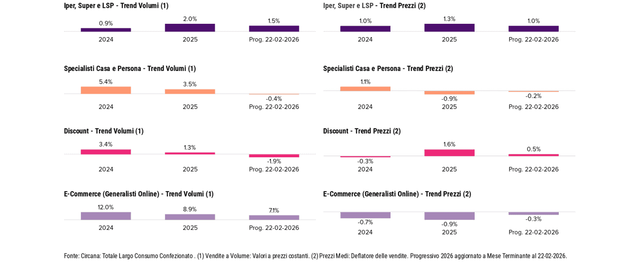Click the 3.4% bar in Discount Trend Volumi
This screenshot has width=644, height=269.
point(106,152)
